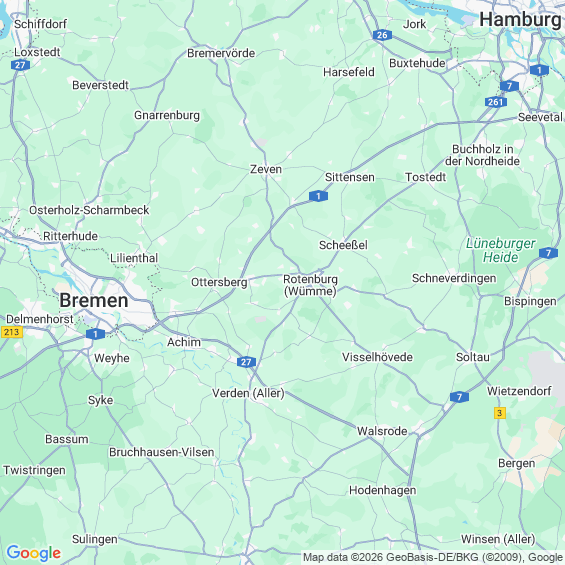Select the Bremen city label
565x565 pixels.
[94, 300]
